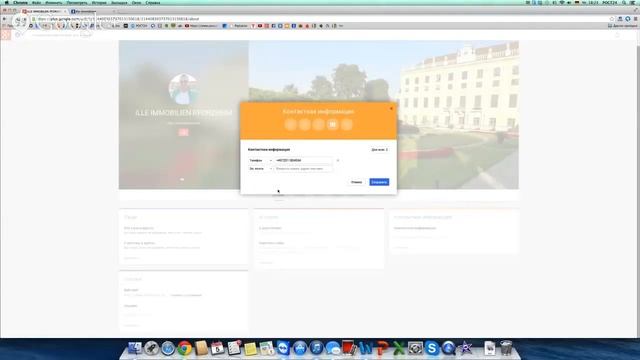Click the profile photo avatar
Image resolution: width=640 pixels, height=360 pixels.
(x=183, y=89)
